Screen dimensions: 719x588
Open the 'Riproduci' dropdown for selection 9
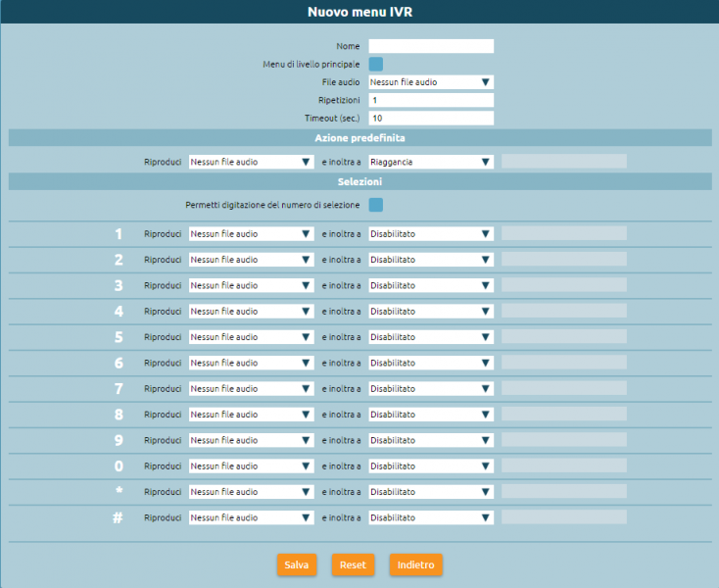251,440
